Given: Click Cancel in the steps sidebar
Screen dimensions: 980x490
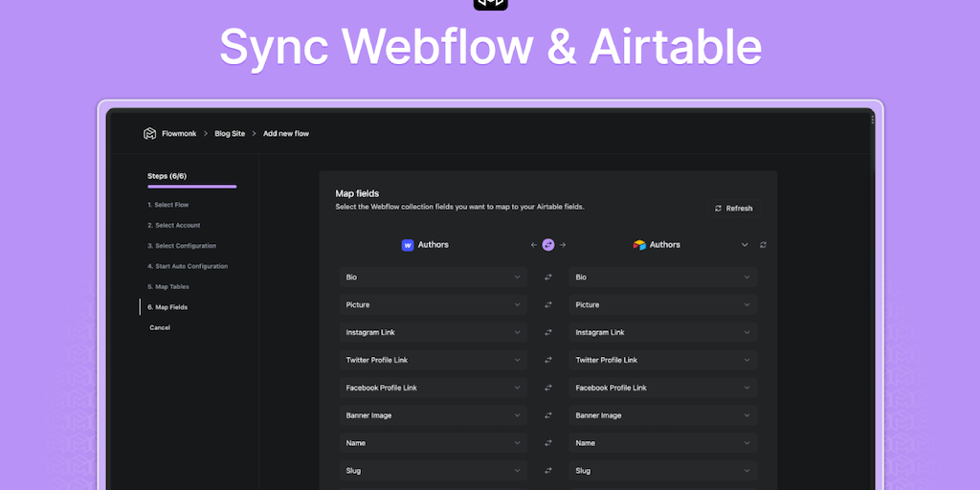Looking at the screenshot, I should (160, 327).
